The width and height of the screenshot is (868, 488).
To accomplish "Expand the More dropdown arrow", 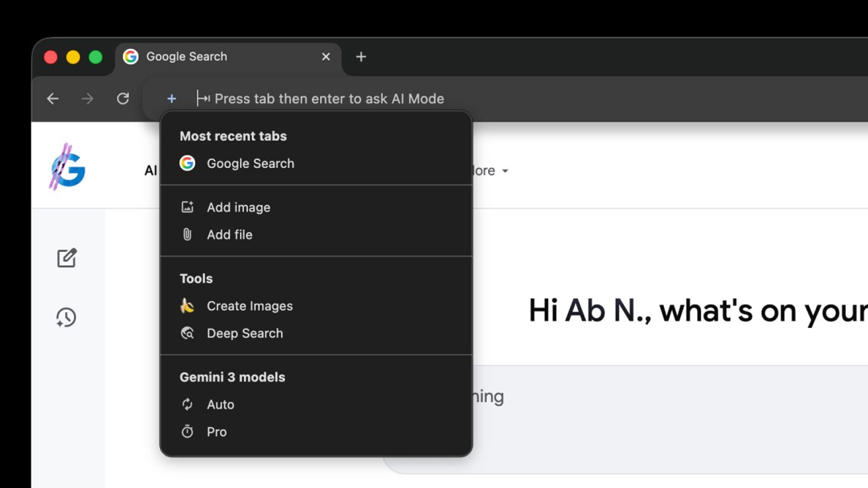I will (x=505, y=171).
